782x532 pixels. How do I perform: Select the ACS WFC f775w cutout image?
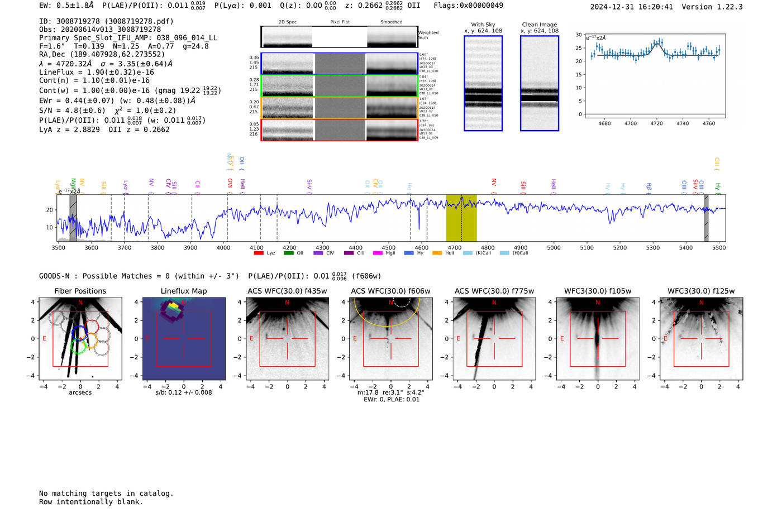point(494,339)
